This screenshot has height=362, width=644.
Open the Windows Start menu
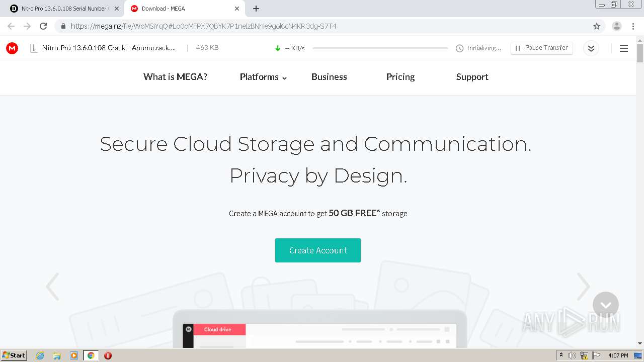(x=14, y=355)
